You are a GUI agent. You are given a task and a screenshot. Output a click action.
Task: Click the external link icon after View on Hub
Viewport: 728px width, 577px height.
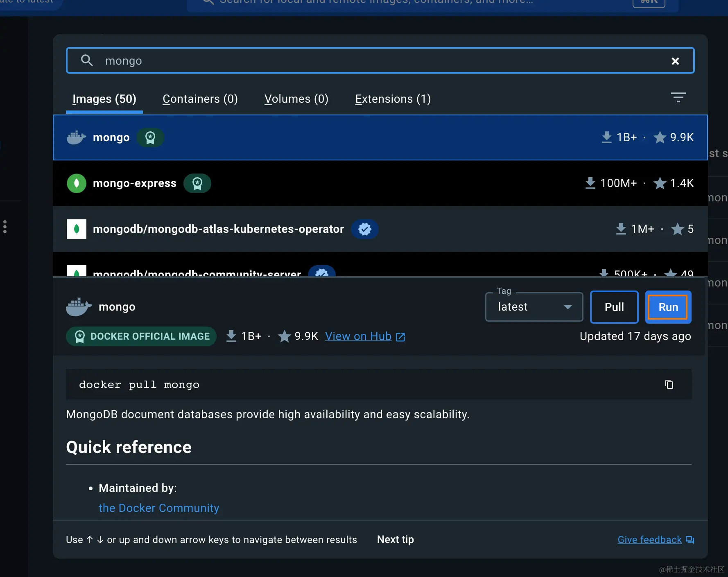[400, 337]
